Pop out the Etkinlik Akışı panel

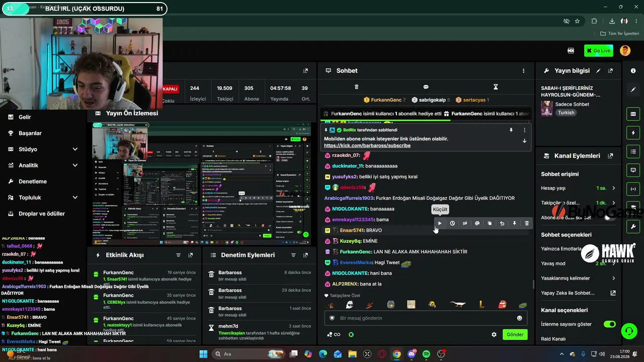[x=191, y=255]
